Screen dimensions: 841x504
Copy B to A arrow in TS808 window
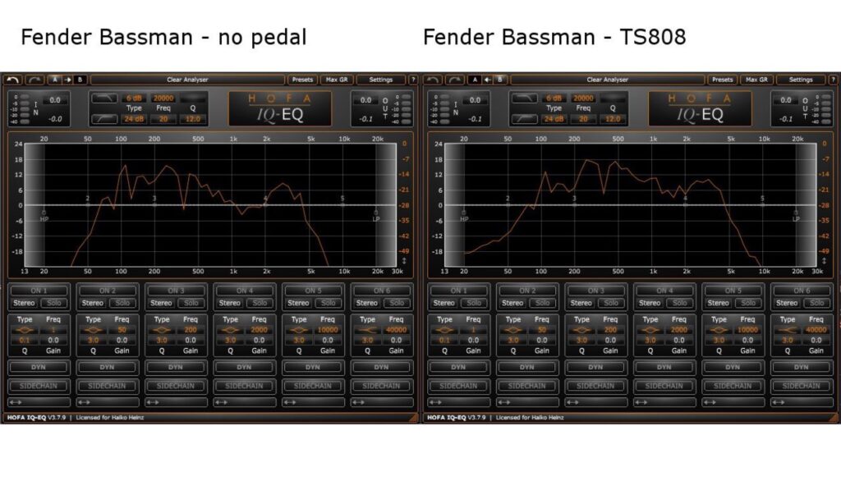[x=488, y=80]
